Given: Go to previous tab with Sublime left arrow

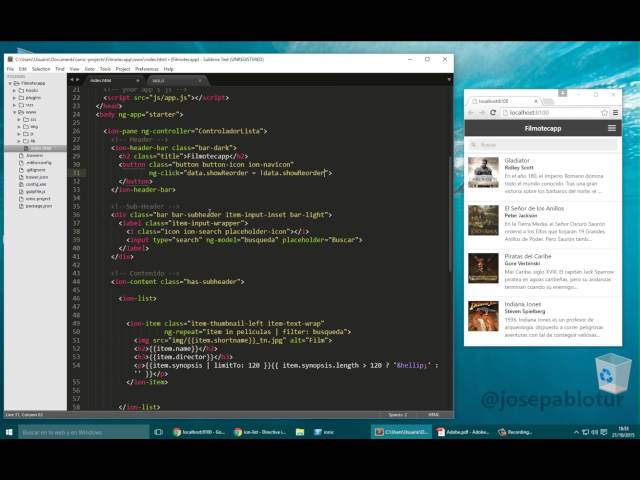Looking at the screenshot, I should [x=72, y=80].
